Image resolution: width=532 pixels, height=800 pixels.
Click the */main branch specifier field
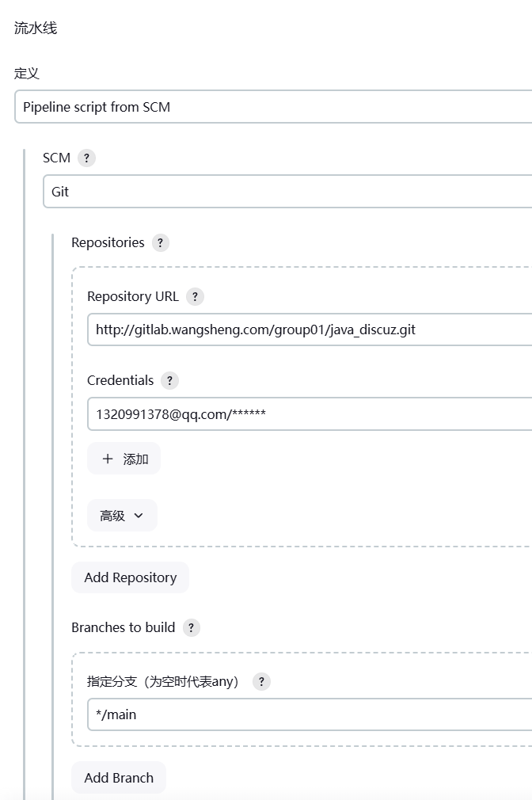click(310, 714)
